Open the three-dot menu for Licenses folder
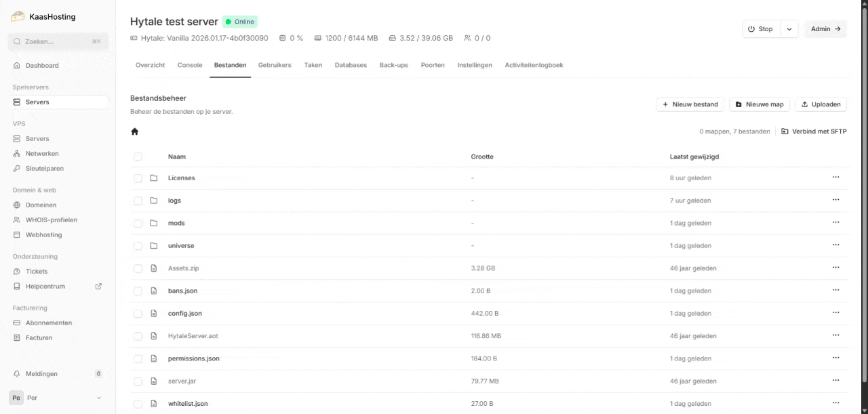The height and width of the screenshot is (414, 868). coord(835,178)
